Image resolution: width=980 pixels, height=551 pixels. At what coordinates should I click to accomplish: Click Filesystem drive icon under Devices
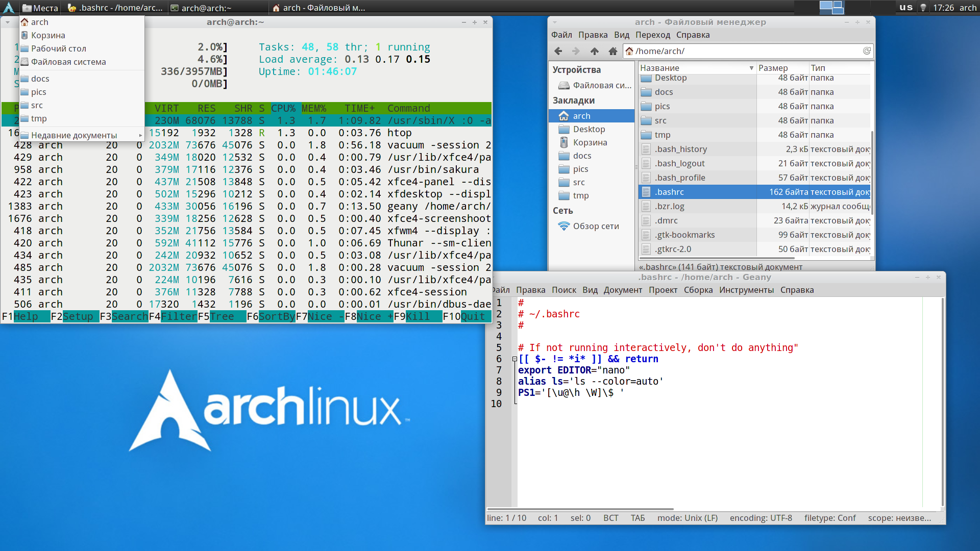[563, 85]
